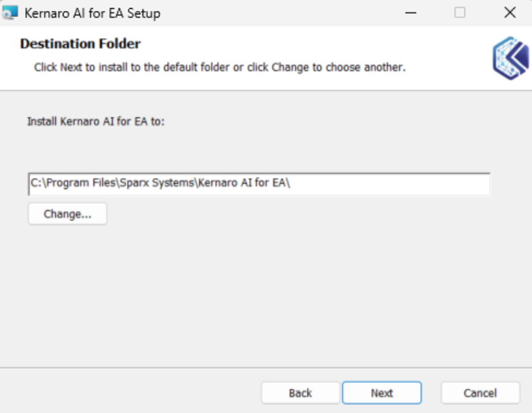Cancel the installation

(480, 393)
